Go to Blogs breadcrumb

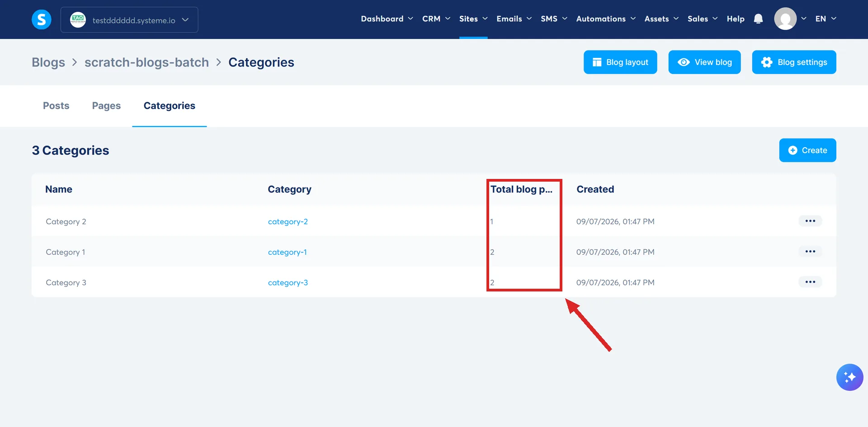(48, 62)
